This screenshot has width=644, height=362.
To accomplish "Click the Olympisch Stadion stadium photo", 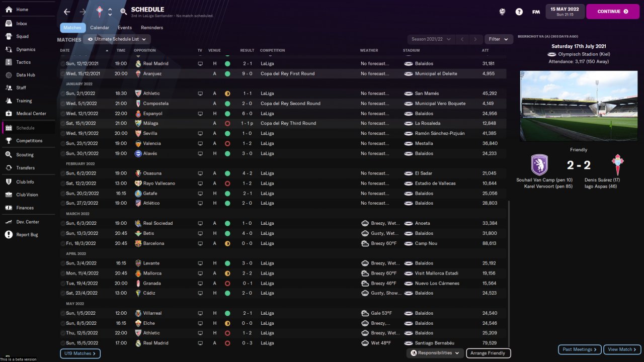I will [x=578, y=106].
